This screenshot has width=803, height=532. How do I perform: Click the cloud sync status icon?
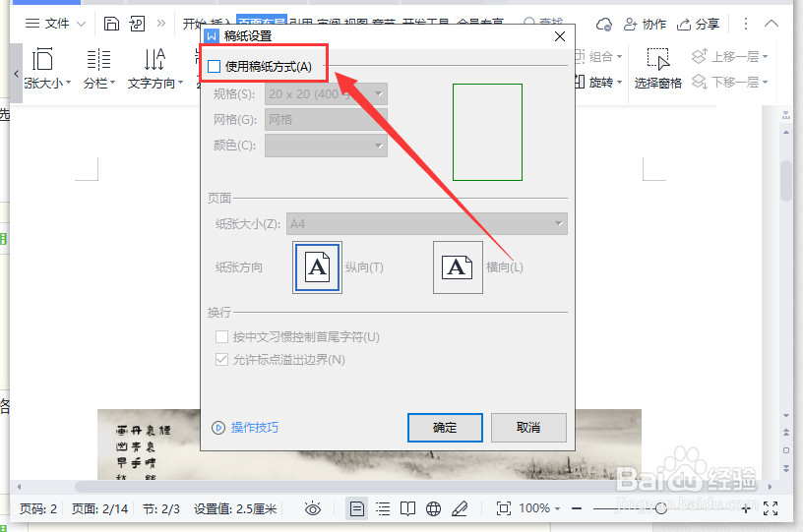coord(604,24)
